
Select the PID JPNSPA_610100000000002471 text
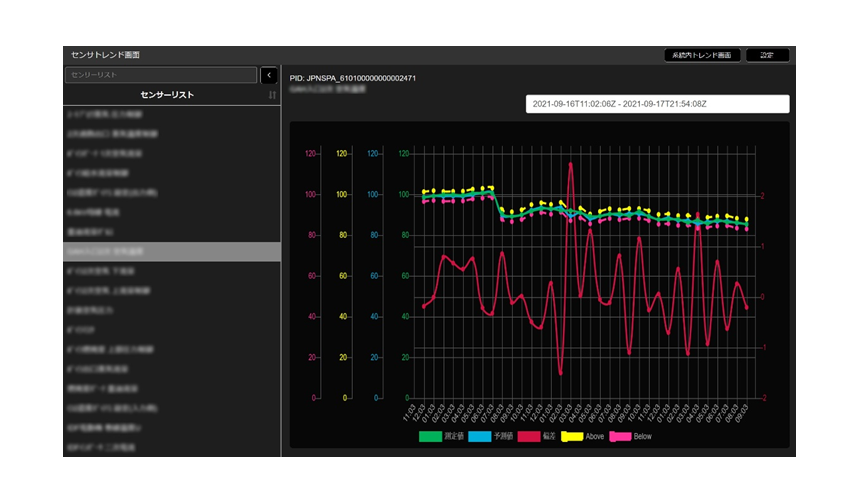353,78
